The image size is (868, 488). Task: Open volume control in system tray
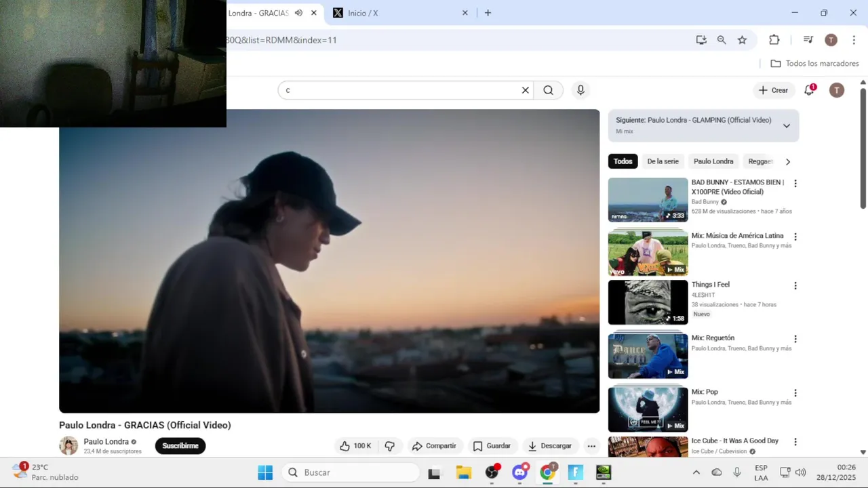tap(801, 472)
